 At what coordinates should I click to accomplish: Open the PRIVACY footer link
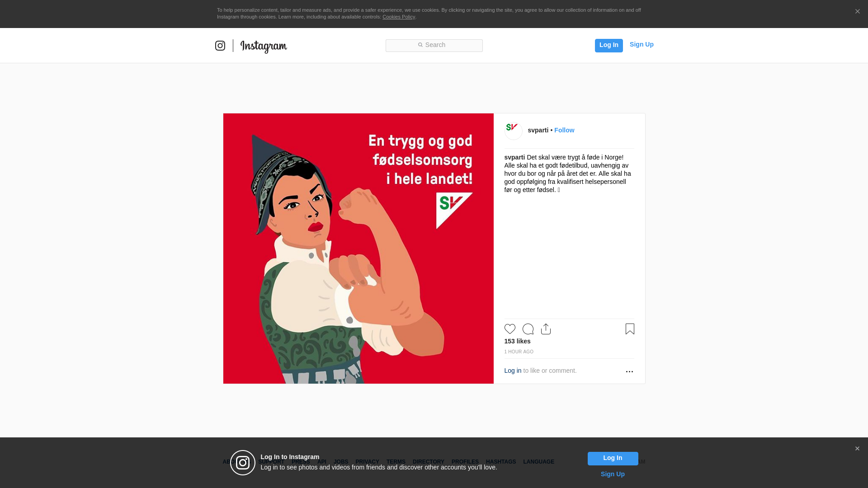[367, 462]
